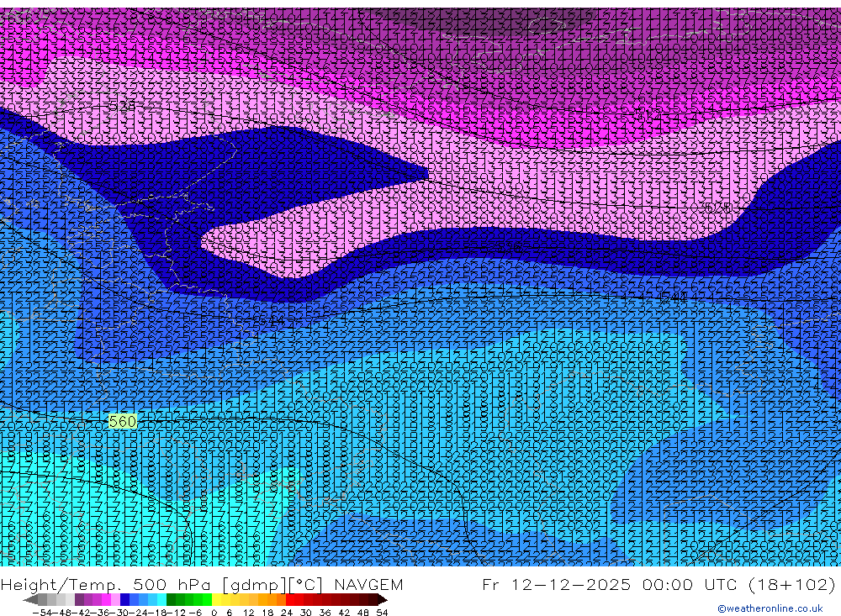Click the '24' legend value
Viewport: 841px width, 616px height.
(x=287, y=613)
